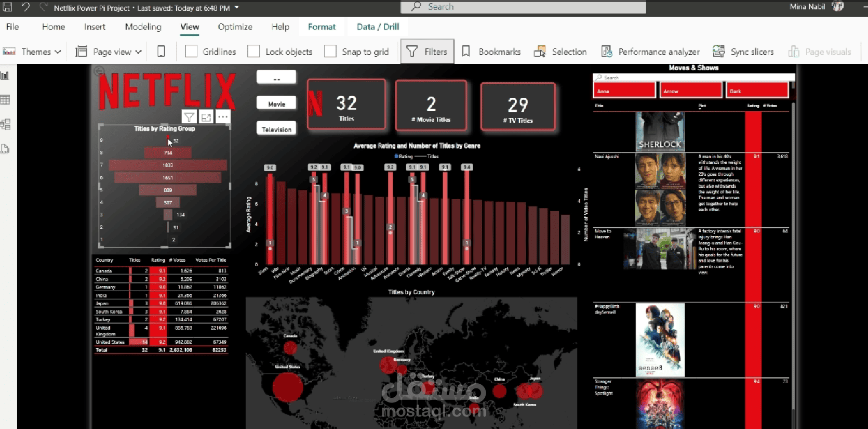Open the Sync slicers pane

[743, 51]
